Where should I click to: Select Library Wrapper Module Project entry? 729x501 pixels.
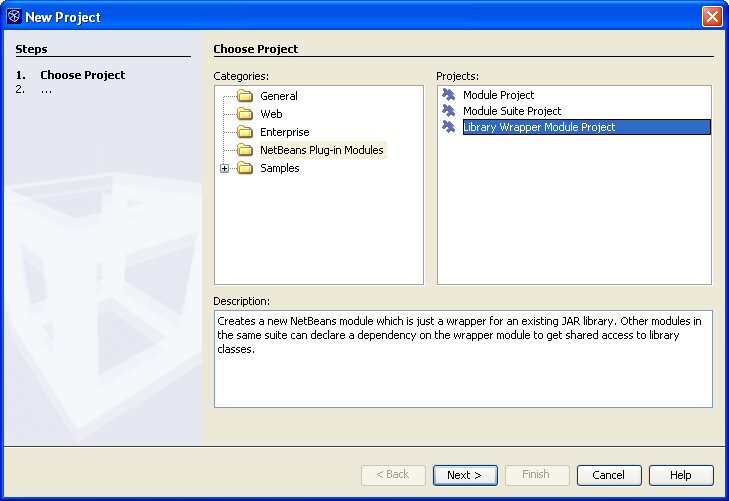click(x=586, y=127)
